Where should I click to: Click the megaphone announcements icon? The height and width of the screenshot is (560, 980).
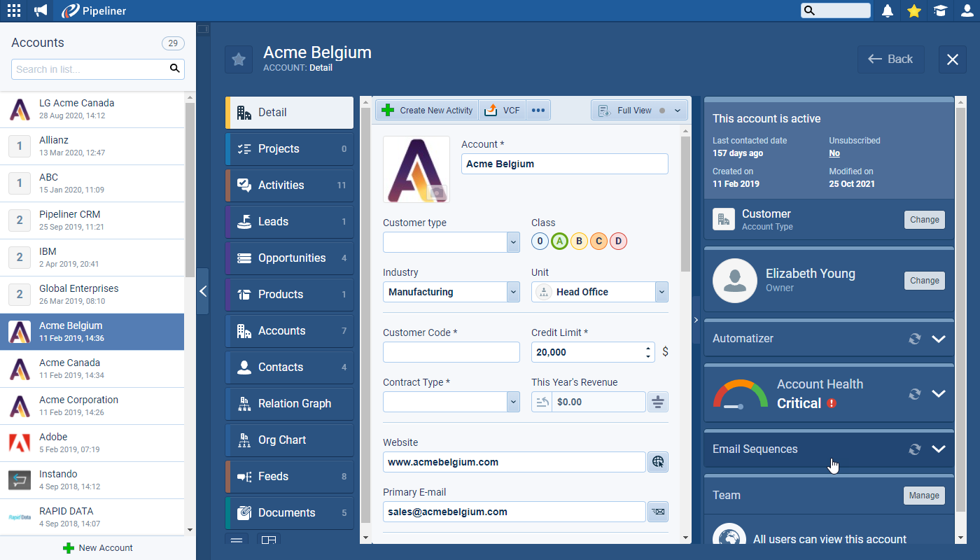[41, 10]
